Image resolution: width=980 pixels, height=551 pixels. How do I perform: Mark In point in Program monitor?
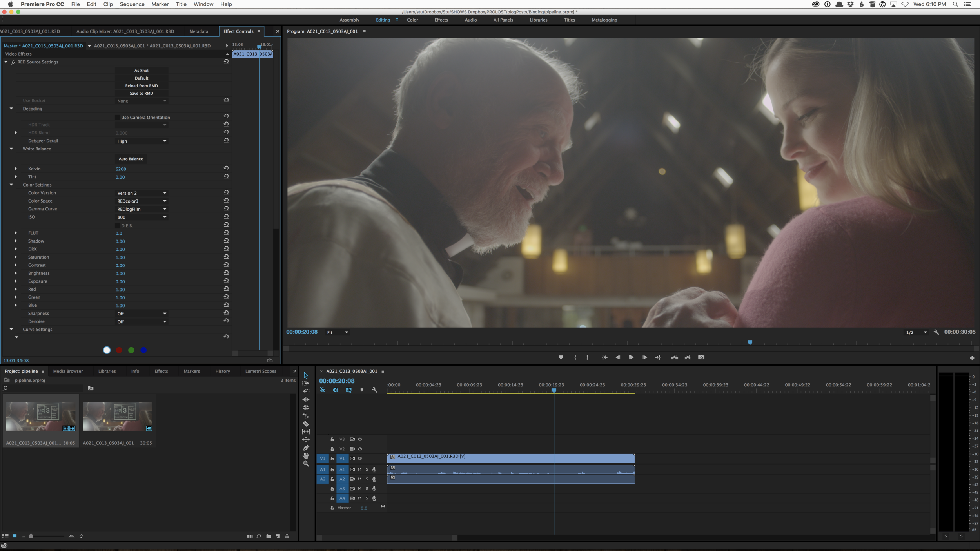[x=575, y=357]
